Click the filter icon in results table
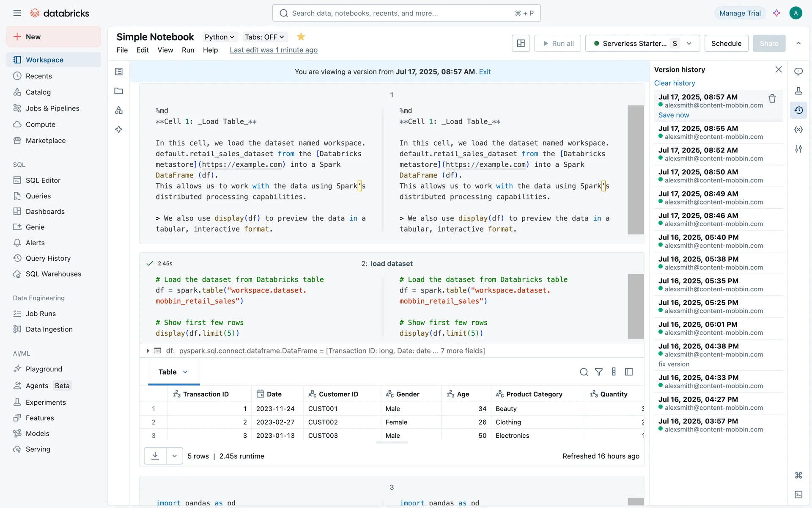This screenshot has width=812, height=508. (598, 372)
